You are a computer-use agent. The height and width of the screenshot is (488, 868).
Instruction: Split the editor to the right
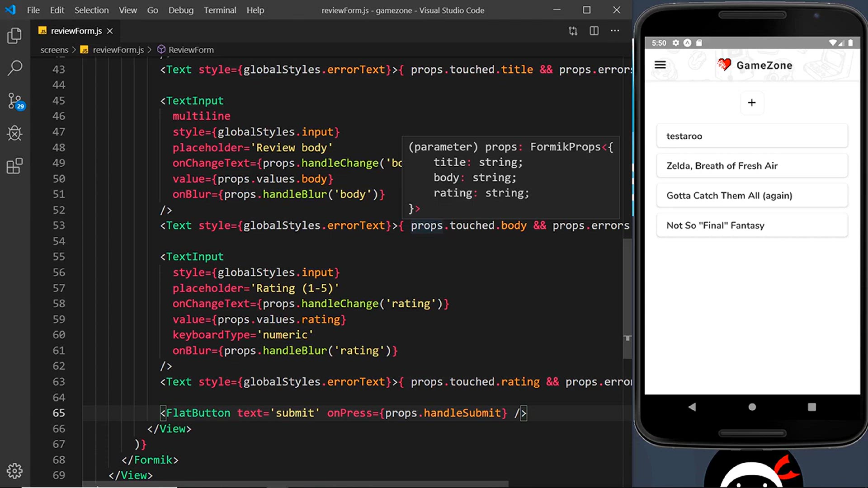[594, 31]
